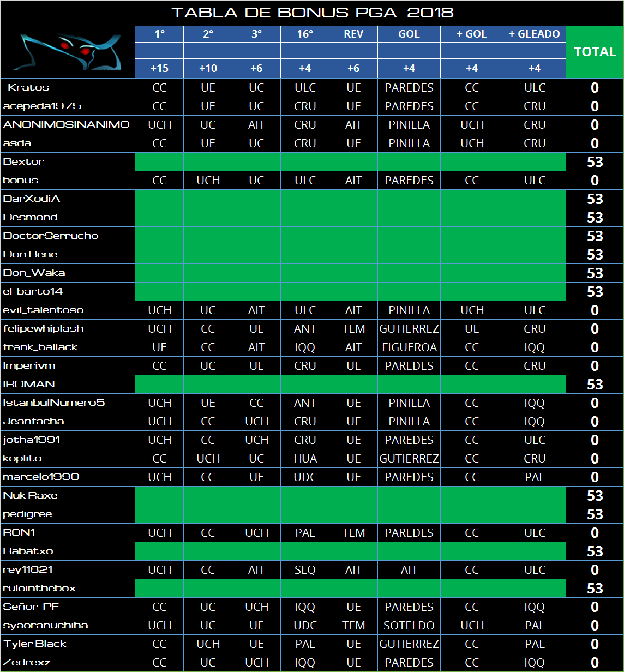Image resolution: width=624 pixels, height=672 pixels.
Task: Click the title TABLA DE BONUS PGA 2018
Action: pyautogui.click(x=313, y=13)
